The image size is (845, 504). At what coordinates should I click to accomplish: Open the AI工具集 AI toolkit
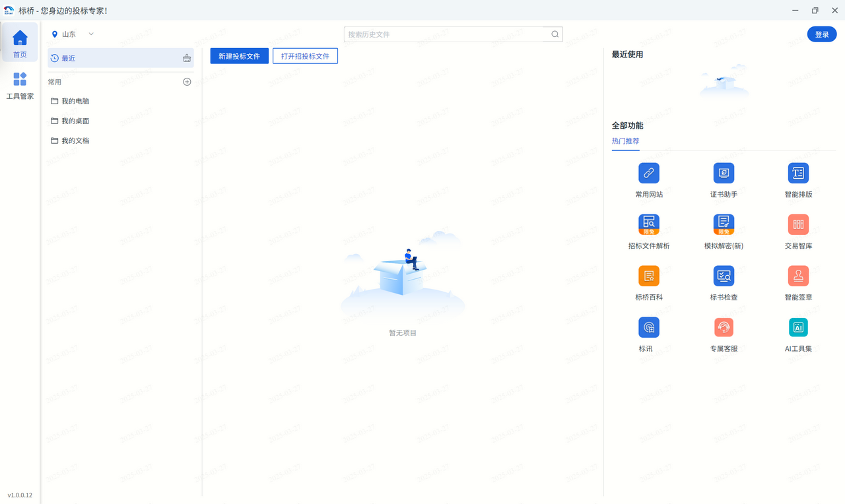tap(798, 334)
